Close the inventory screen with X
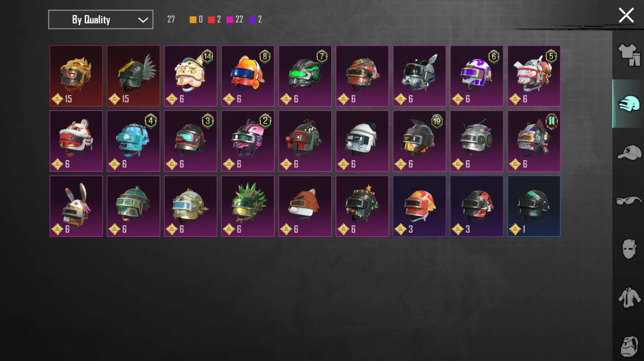644x361 pixels. (x=626, y=15)
